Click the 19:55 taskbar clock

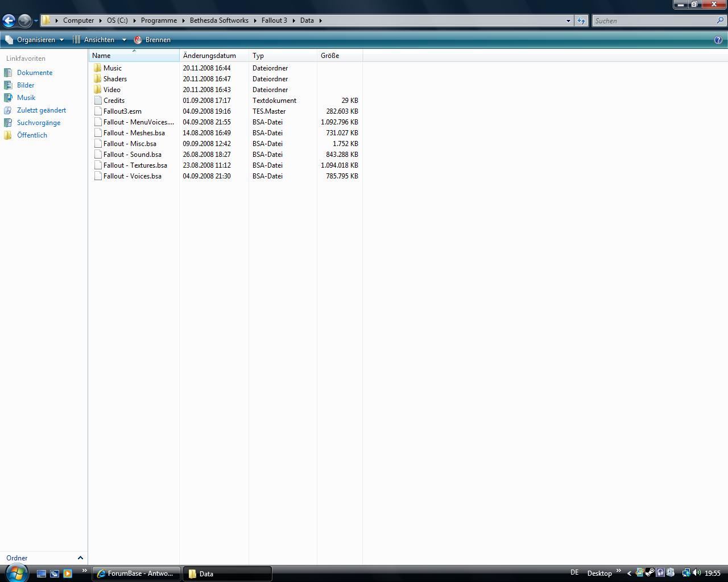pos(713,573)
